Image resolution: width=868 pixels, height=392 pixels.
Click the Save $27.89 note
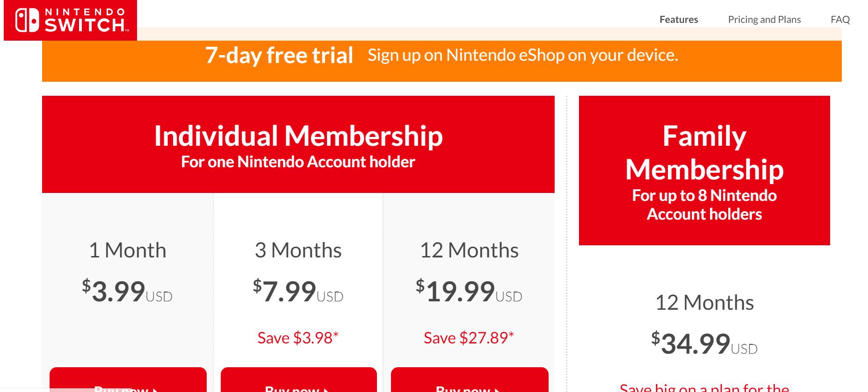coord(469,337)
